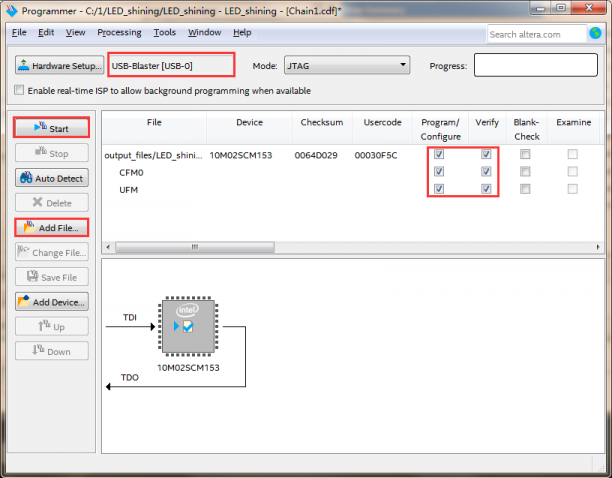Select the 10M02SCM153 chip in the chain diagram
612x478 pixels.
188,326
